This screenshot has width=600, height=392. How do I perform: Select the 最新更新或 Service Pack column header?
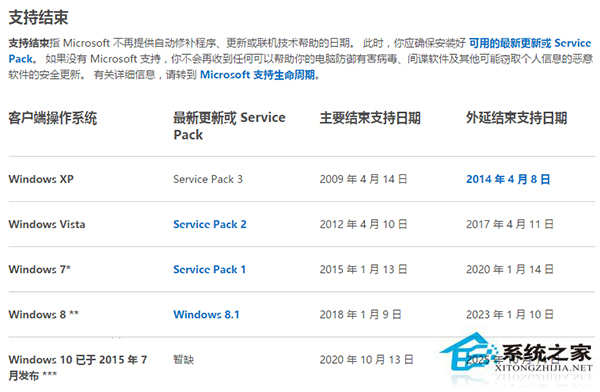229,126
